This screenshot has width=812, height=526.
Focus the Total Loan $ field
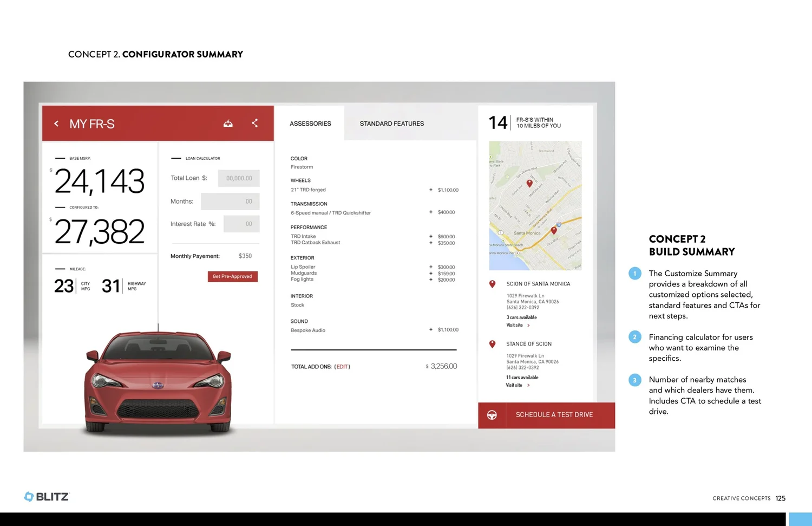239,178
